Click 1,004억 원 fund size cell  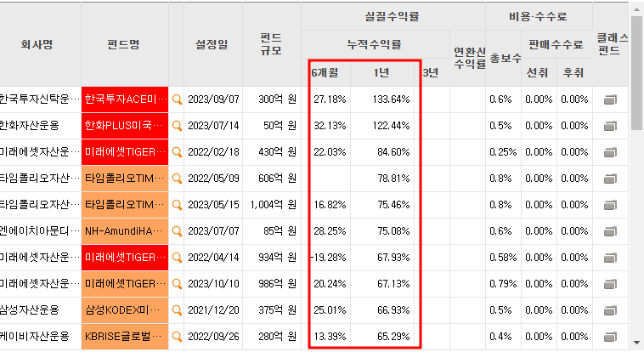click(x=273, y=205)
